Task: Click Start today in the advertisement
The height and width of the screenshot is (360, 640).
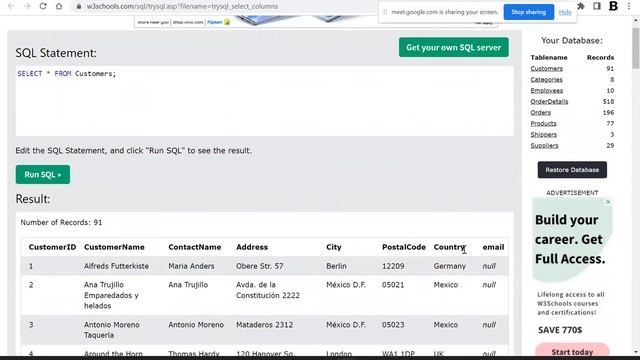Action: [x=572, y=351]
